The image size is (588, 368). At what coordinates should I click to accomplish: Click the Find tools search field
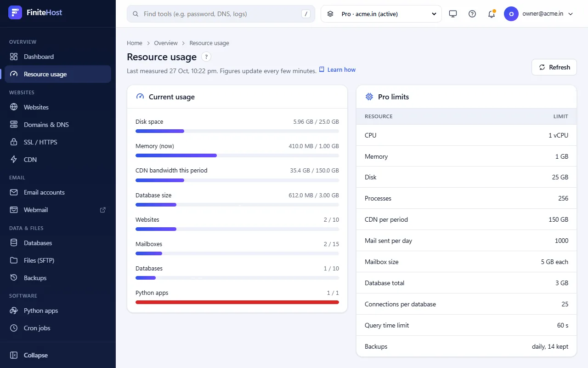pyautogui.click(x=221, y=14)
